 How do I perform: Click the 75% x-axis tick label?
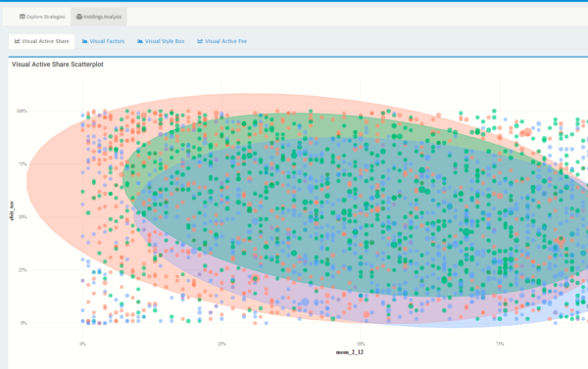click(500, 344)
